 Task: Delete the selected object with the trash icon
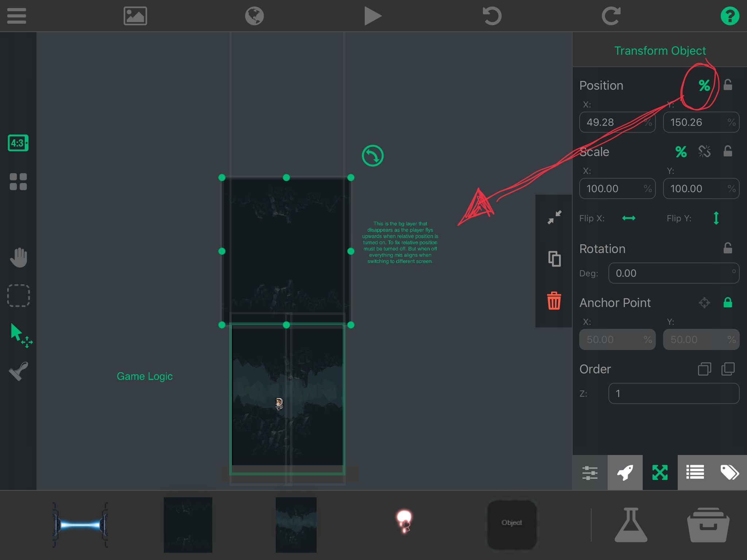554,301
